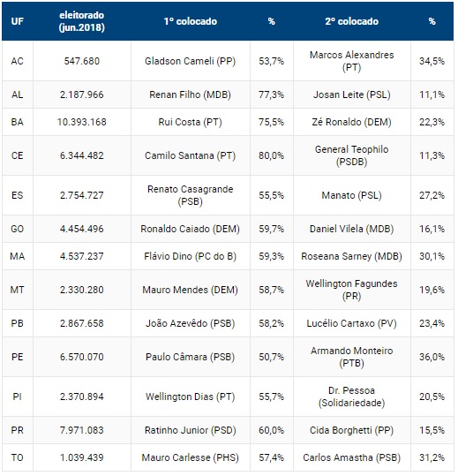Viewport: 458px width, 476px height.
Task: Click the AC state code cell
Action: [18, 61]
